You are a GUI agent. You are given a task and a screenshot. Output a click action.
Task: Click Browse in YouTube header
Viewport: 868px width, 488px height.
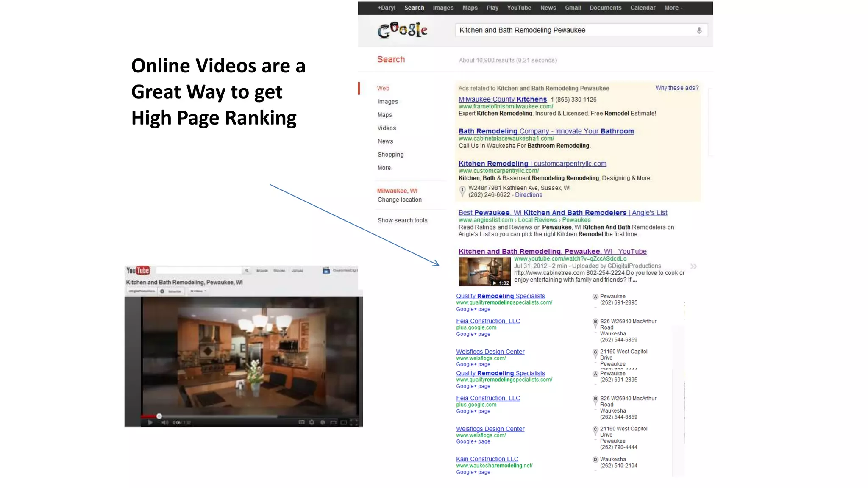[x=262, y=270]
